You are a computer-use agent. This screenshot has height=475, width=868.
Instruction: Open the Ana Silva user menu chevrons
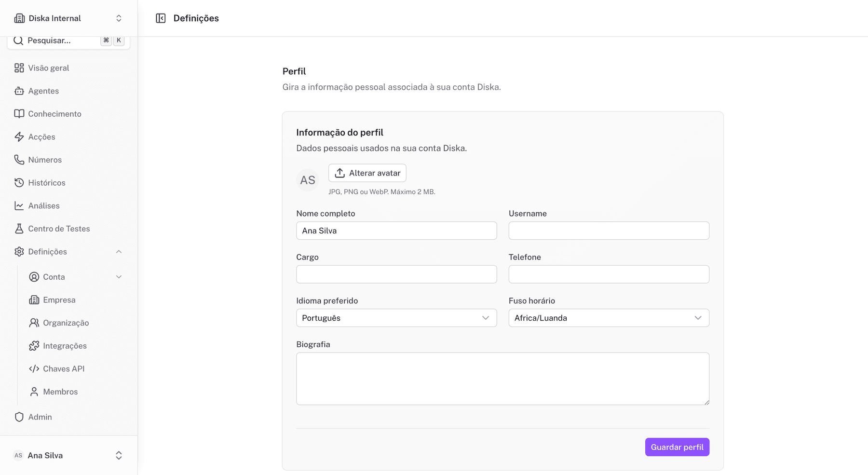[119, 455]
